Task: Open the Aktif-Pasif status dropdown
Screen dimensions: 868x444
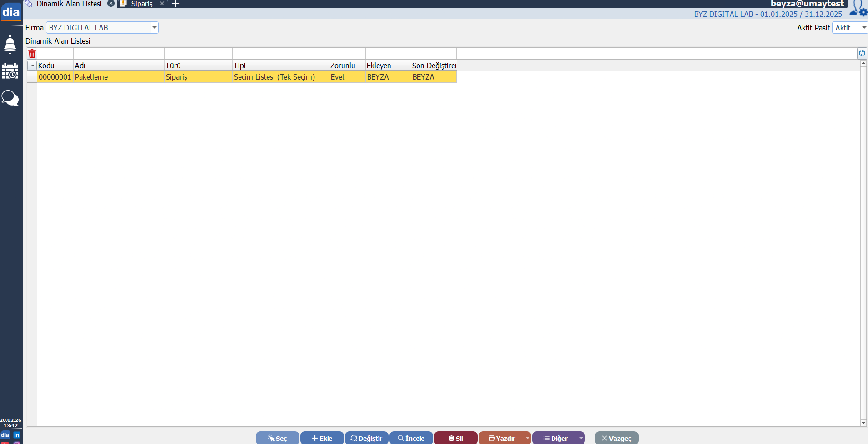Action: (863, 28)
